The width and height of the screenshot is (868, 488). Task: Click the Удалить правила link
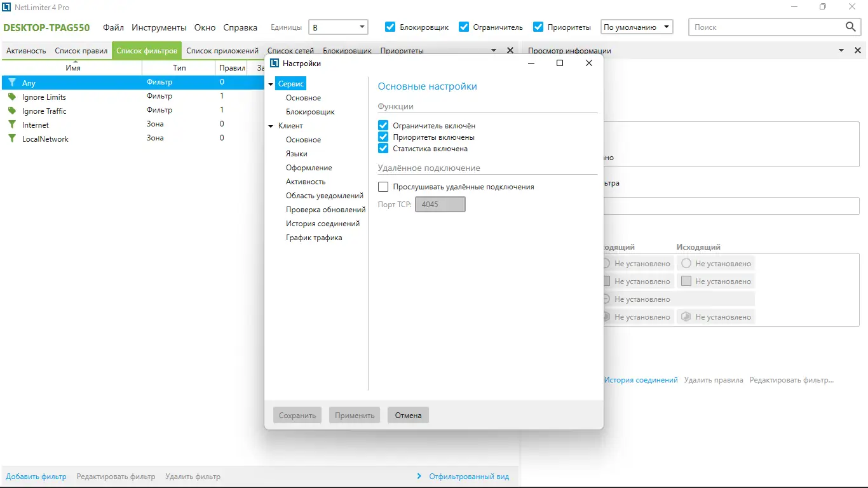(714, 380)
